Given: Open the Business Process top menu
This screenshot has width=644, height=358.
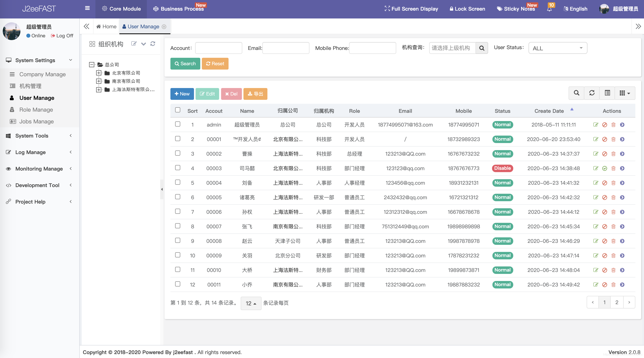Looking at the screenshot, I should (178, 9).
